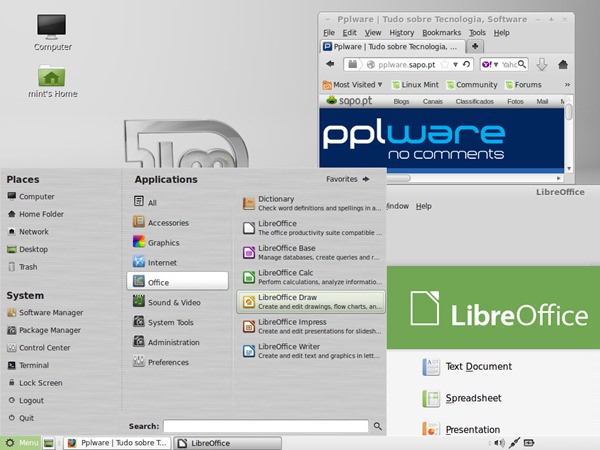Image resolution: width=600 pixels, height=450 pixels.
Task: Click Quit in System list
Action: [x=21, y=418]
